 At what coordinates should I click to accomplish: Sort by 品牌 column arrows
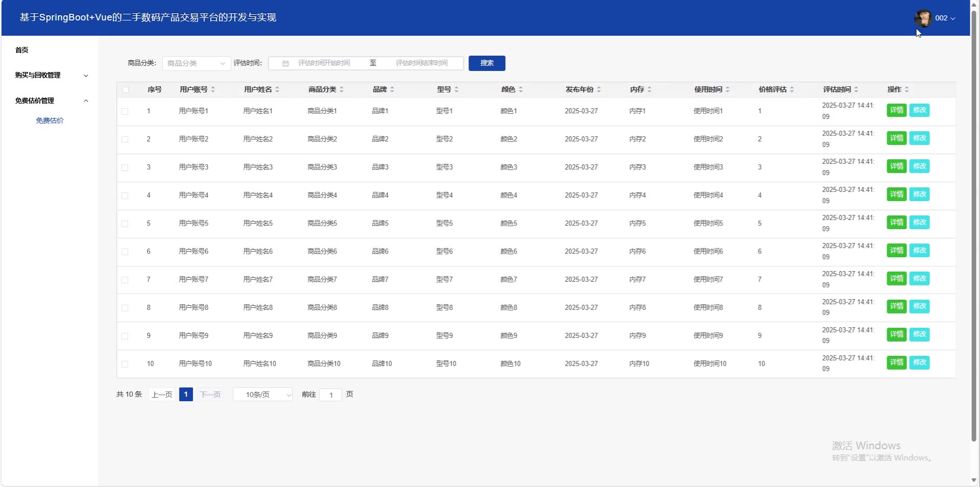[x=392, y=90]
